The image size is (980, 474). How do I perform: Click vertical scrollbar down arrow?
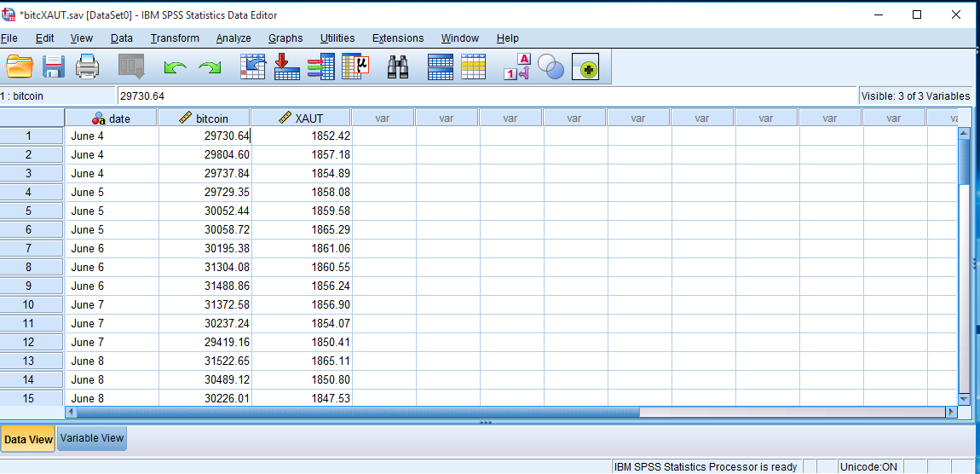[x=963, y=398]
